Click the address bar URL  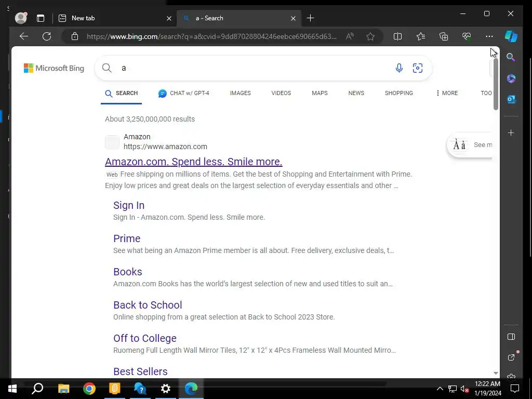[211, 36]
